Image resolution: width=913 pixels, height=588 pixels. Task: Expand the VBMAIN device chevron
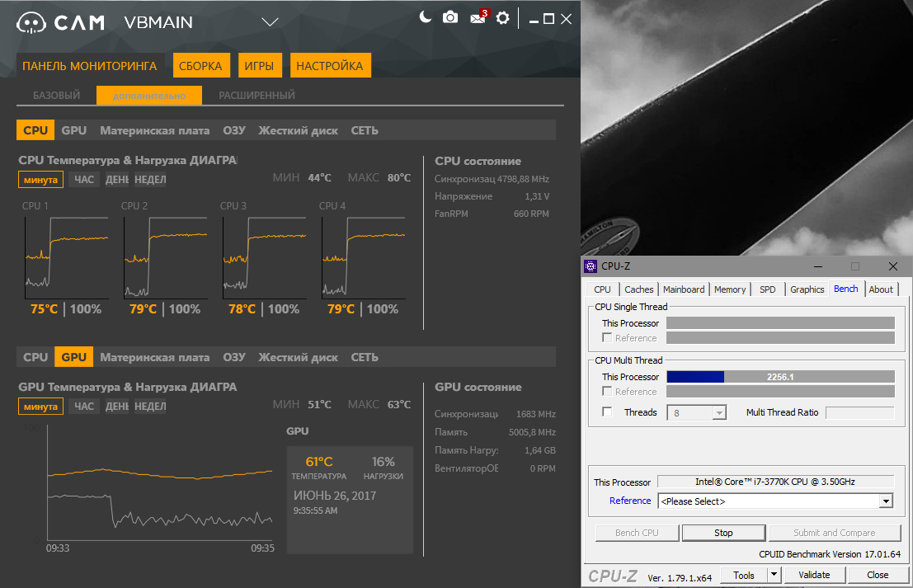click(x=270, y=21)
